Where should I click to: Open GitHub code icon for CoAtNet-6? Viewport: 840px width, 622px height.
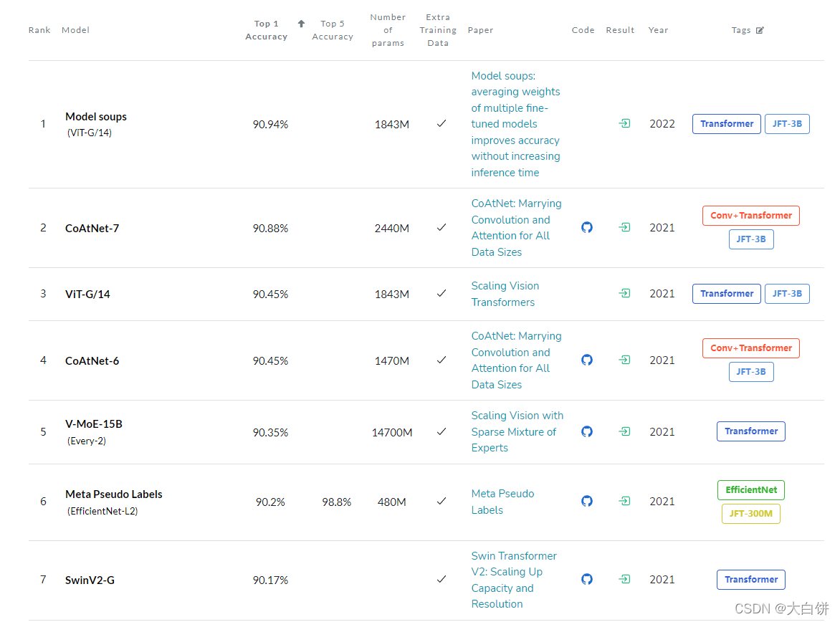[x=587, y=360]
